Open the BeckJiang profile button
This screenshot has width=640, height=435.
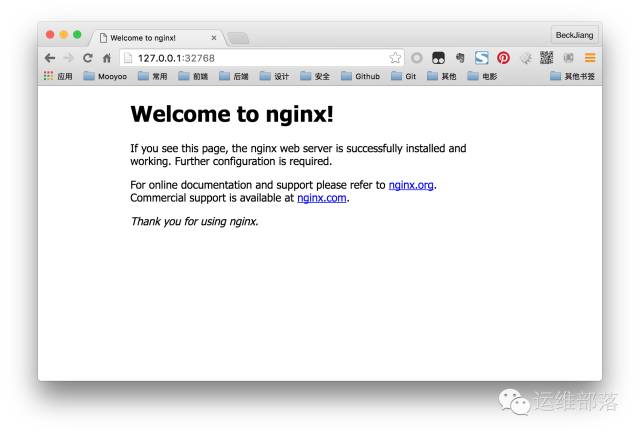pyautogui.click(x=574, y=35)
